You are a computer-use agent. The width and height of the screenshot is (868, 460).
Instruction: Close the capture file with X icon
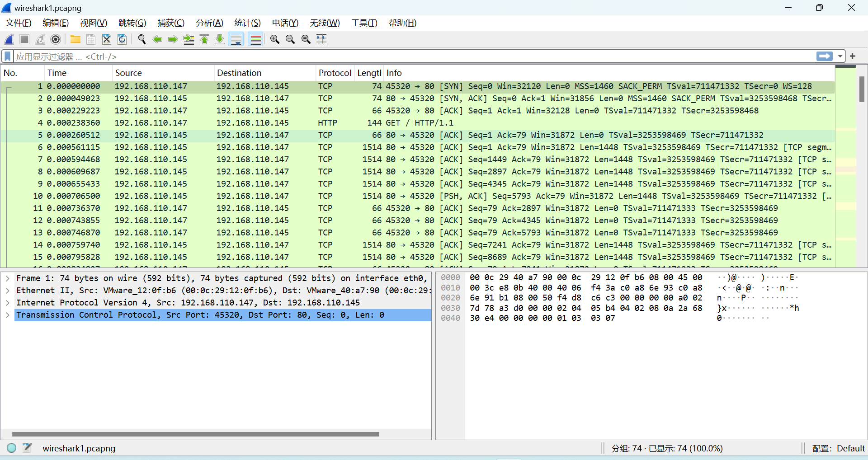pyautogui.click(x=106, y=39)
